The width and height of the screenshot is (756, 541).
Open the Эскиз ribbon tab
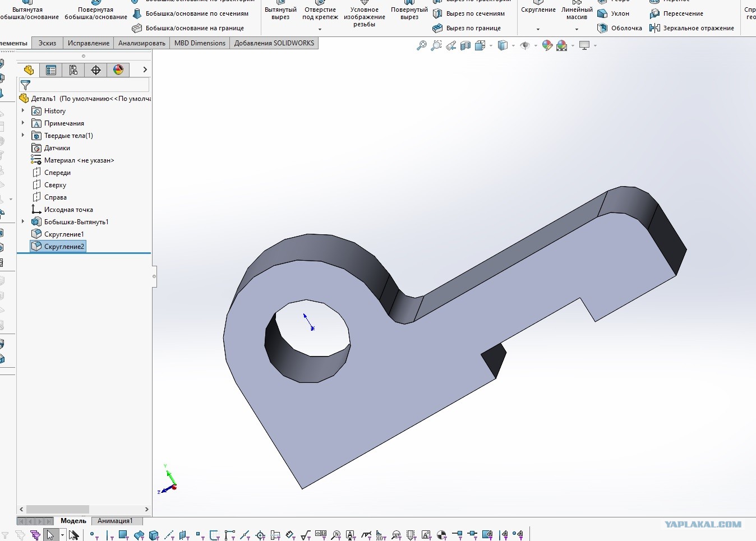point(47,43)
